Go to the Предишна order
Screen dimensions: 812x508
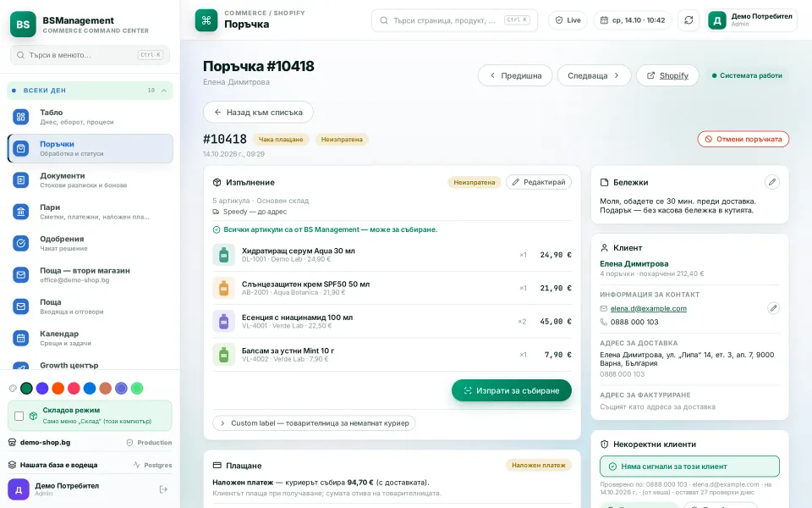pyautogui.click(x=515, y=75)
